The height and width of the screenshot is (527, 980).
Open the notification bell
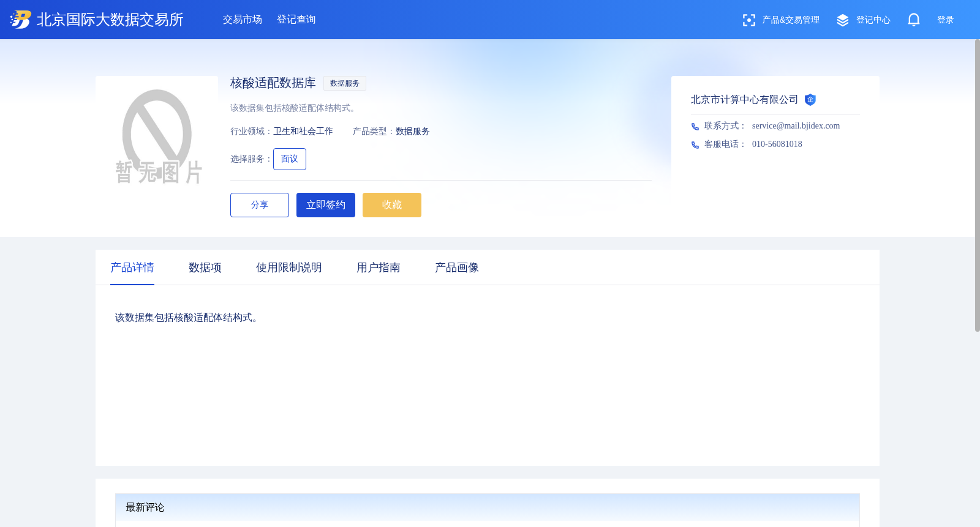click(x=913, y=20)
